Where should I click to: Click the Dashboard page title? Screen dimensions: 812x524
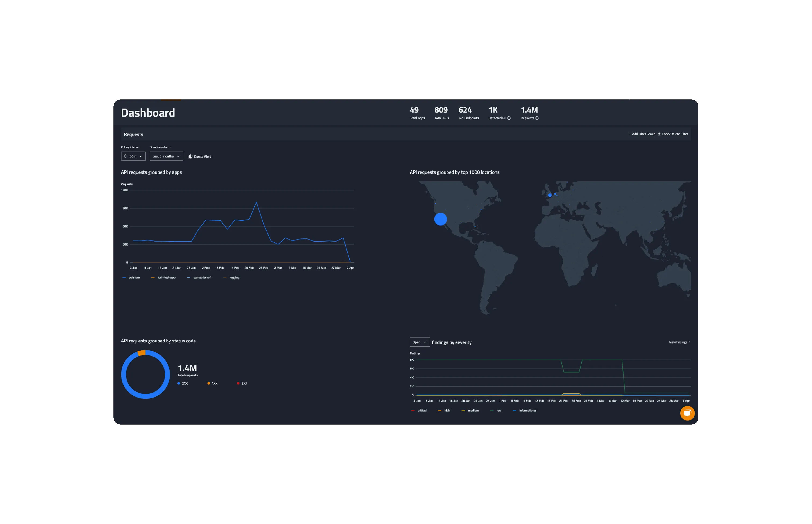click(148, 113)
